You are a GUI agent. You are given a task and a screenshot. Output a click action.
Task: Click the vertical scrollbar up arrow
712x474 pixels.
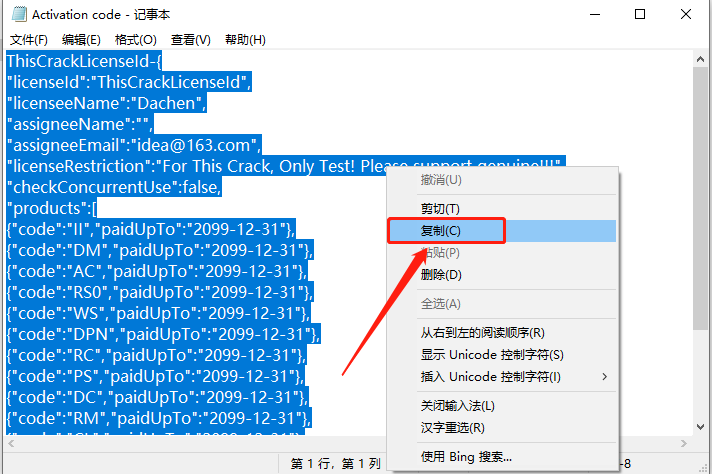click(x=700, y=59)
